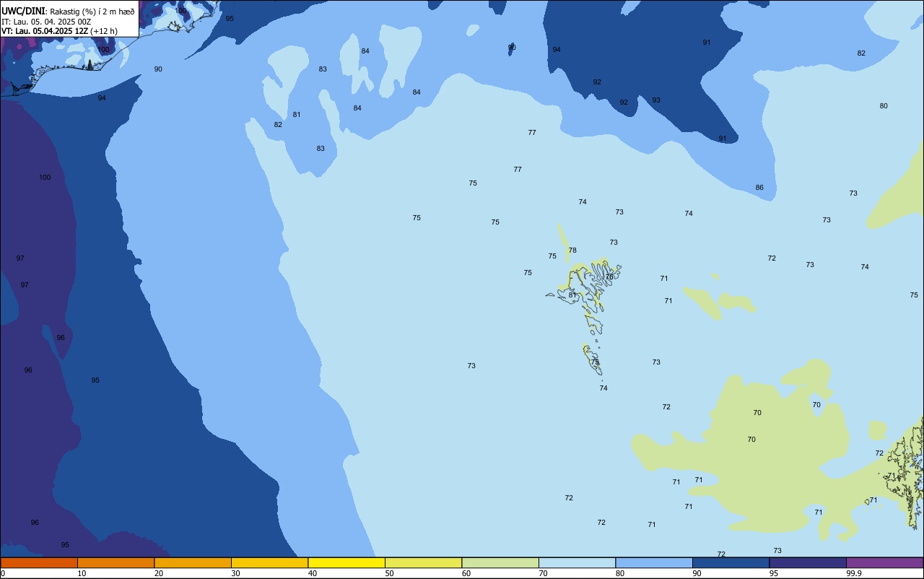The height and width of the screenshot is (579, 924).
Task: Select the 20–30 amber legend swatch
Action: pos(193,562)
